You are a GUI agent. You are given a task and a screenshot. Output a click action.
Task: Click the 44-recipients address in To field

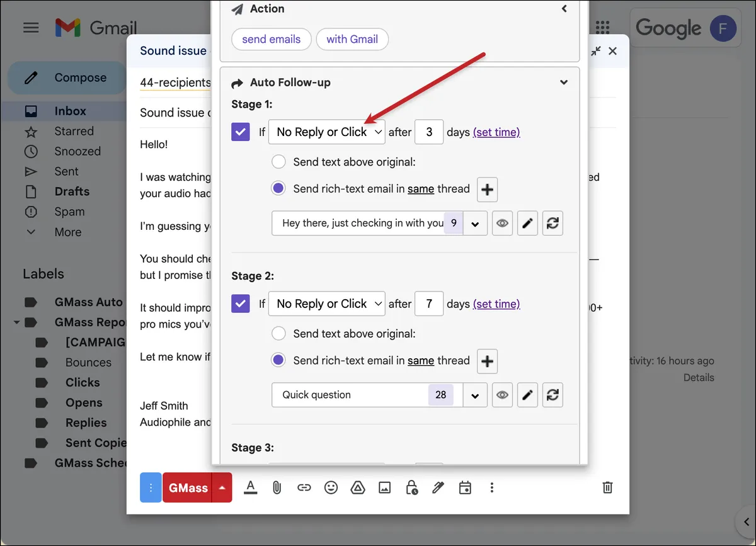tap(175, 83)
